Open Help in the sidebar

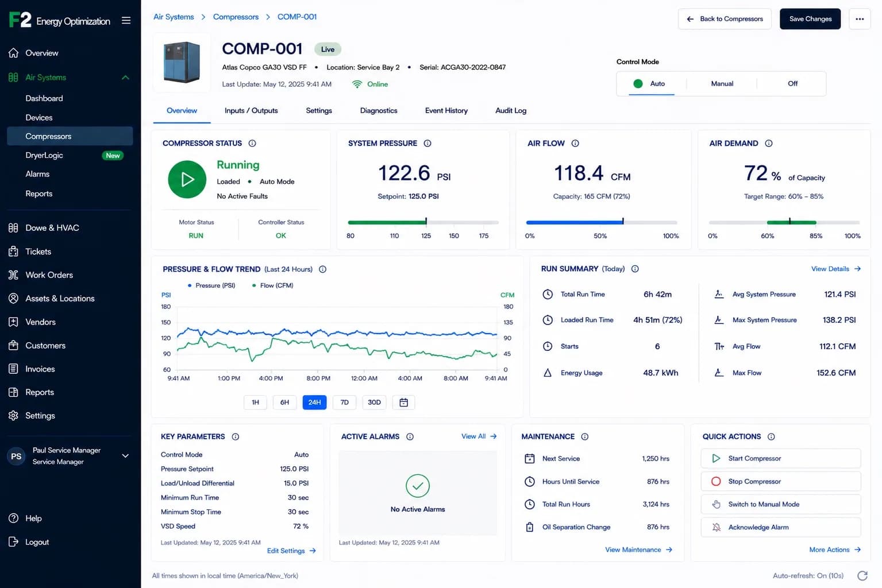click(x=33, y=519)
